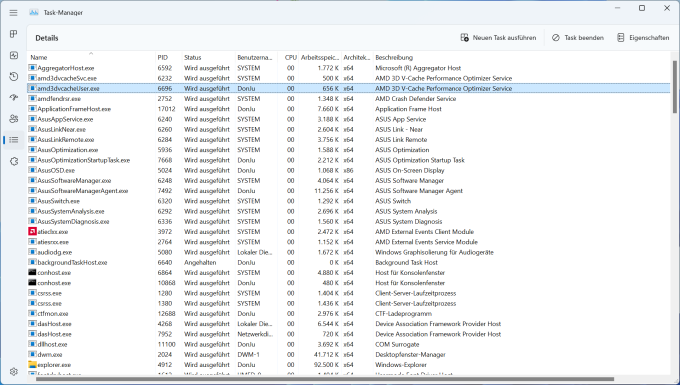680x385 pixels.
Task: Select the amd3dvcacheSvc.exe row
Action: click(x=349, y=78)
